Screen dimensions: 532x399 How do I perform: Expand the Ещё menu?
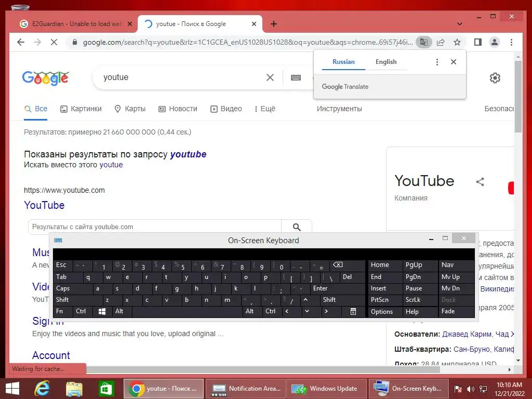(264, 109)
